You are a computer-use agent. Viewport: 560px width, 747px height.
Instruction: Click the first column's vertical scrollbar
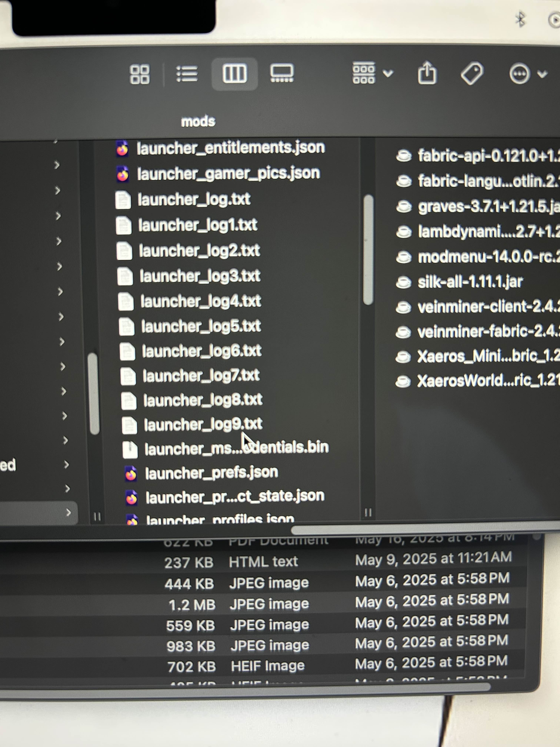(x=94, y=394)
